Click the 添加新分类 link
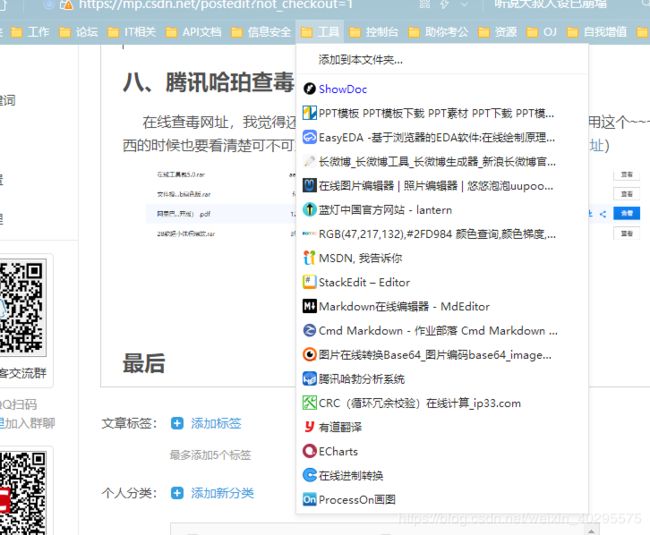The image size is (650, 535). [222, 493]
